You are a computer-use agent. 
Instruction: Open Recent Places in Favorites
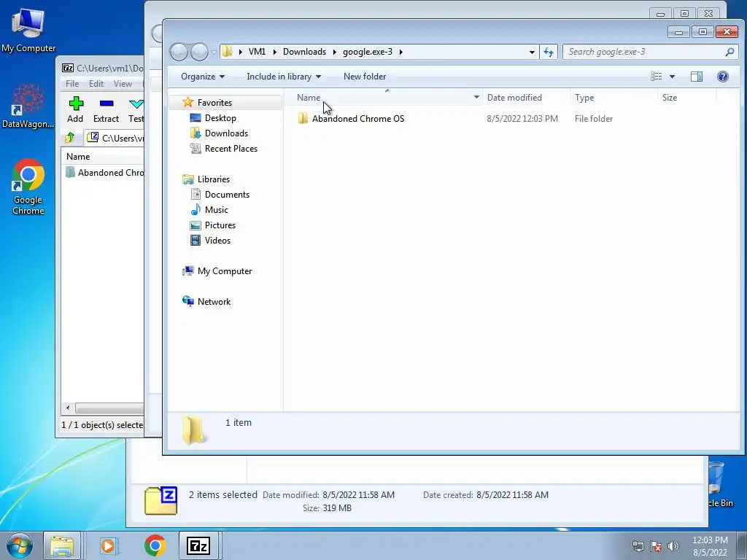point(231,149)
